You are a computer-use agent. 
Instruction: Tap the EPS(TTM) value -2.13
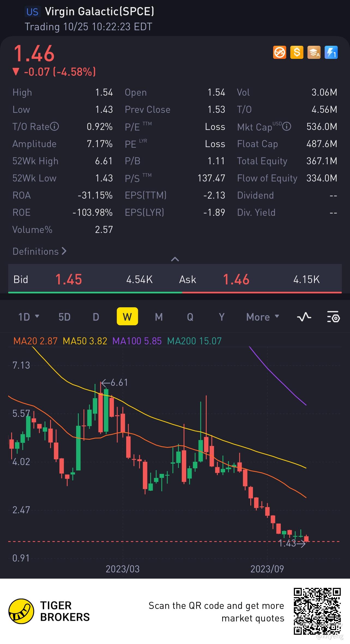tap(214, 195)
